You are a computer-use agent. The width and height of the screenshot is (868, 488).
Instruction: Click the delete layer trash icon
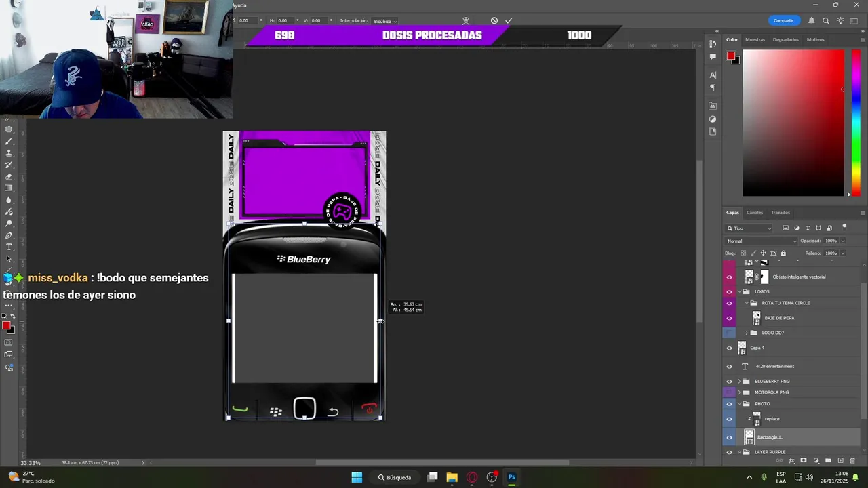pos(852,460)
